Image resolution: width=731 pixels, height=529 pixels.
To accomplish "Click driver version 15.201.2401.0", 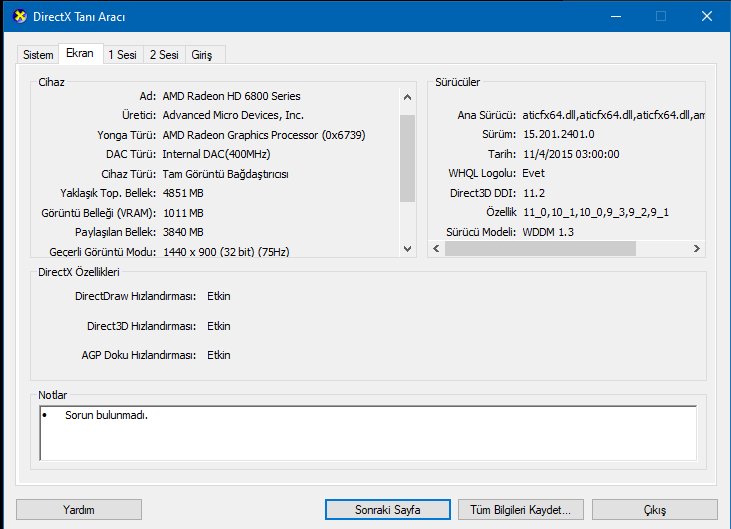I will tap(559, 134).
